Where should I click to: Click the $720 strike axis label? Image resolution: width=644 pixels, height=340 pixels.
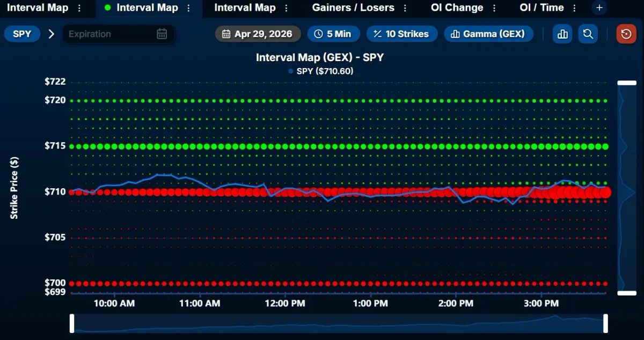point(55,100)
